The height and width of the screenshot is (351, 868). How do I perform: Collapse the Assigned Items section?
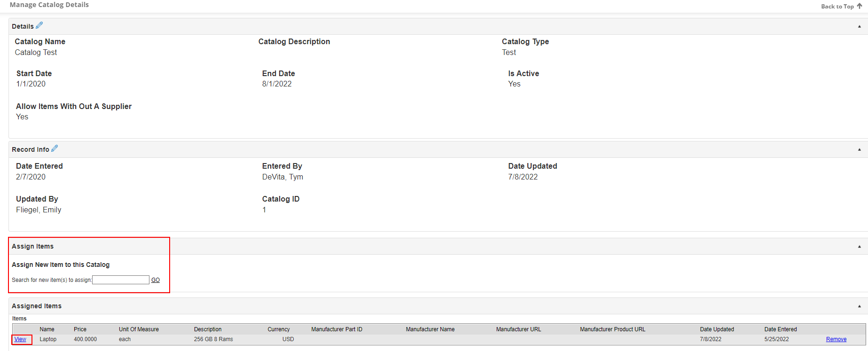coord(860,306)
